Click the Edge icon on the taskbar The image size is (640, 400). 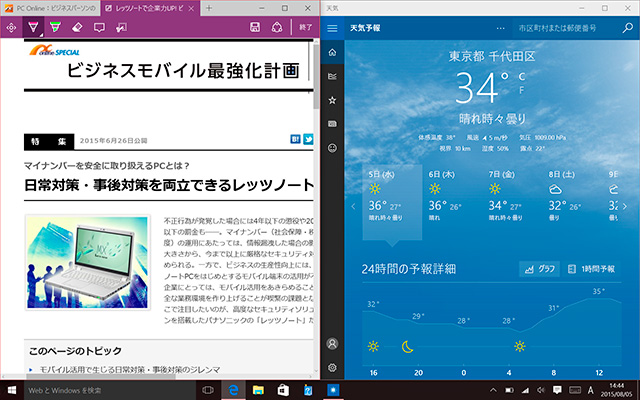coord(233,390)
